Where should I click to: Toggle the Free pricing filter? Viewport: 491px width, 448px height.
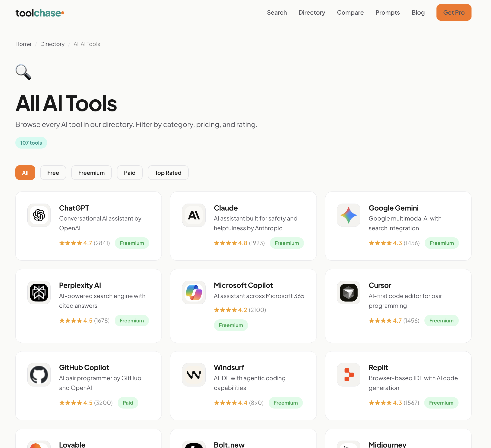point(53,172)
